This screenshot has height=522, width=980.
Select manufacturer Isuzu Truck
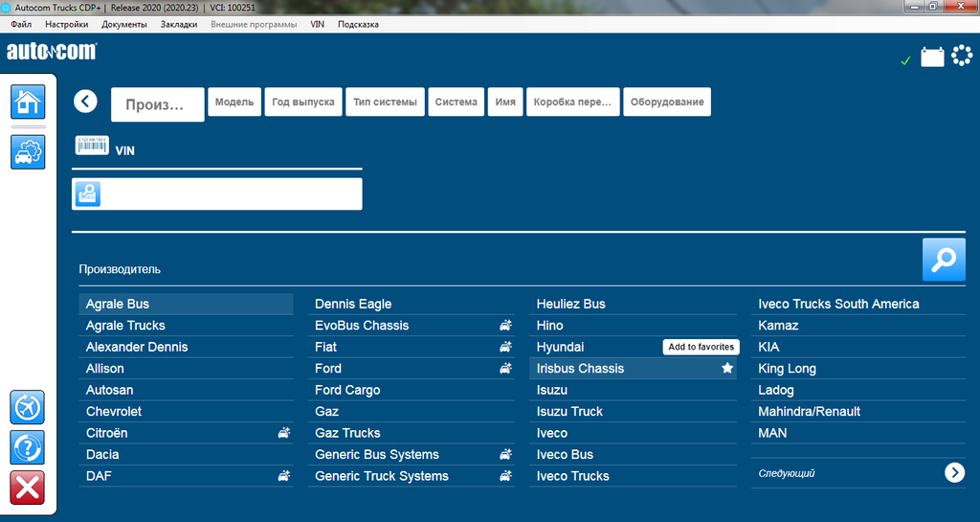click(x=634, y=411)
